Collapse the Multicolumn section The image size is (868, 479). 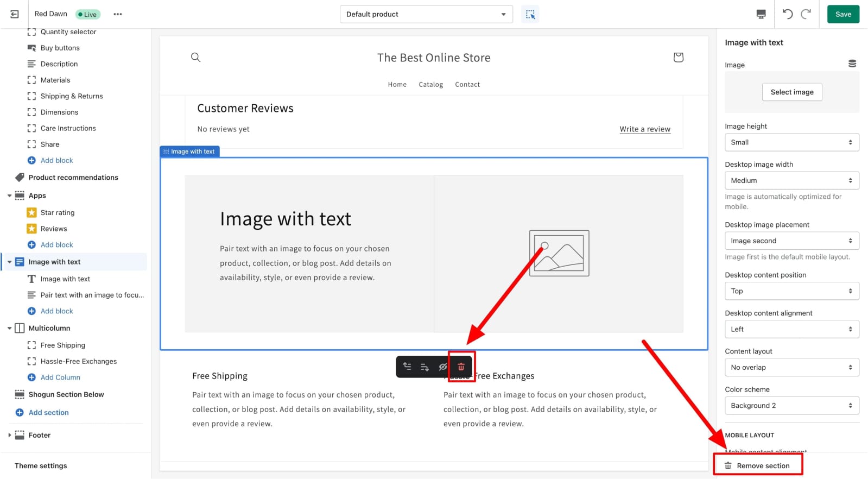[x=9, y=329]
